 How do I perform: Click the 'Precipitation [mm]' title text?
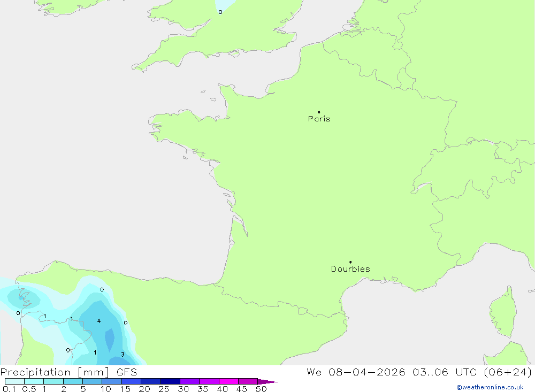55,372
